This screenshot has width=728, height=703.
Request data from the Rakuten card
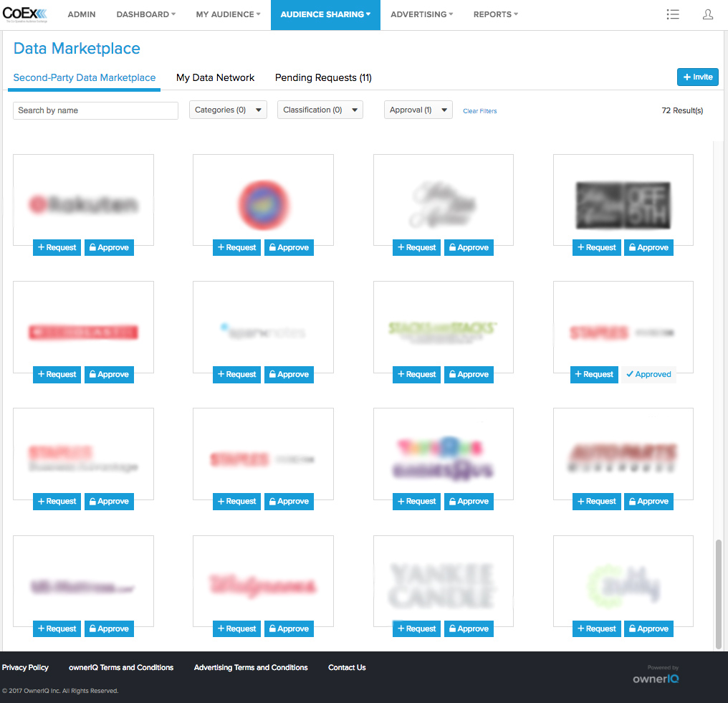pos(57,247)
